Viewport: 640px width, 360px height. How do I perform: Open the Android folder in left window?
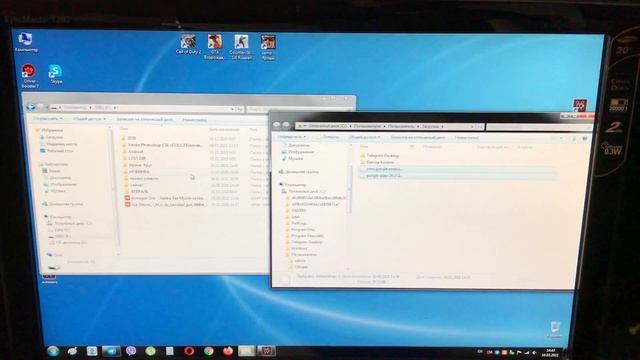(133, 151)
